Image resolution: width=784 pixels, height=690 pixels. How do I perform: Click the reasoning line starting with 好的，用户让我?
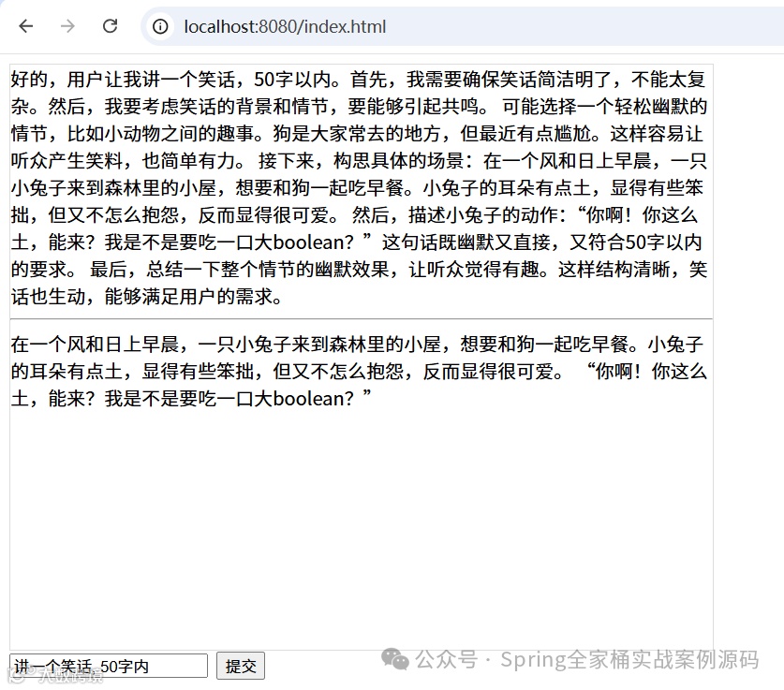pos(358,80)
